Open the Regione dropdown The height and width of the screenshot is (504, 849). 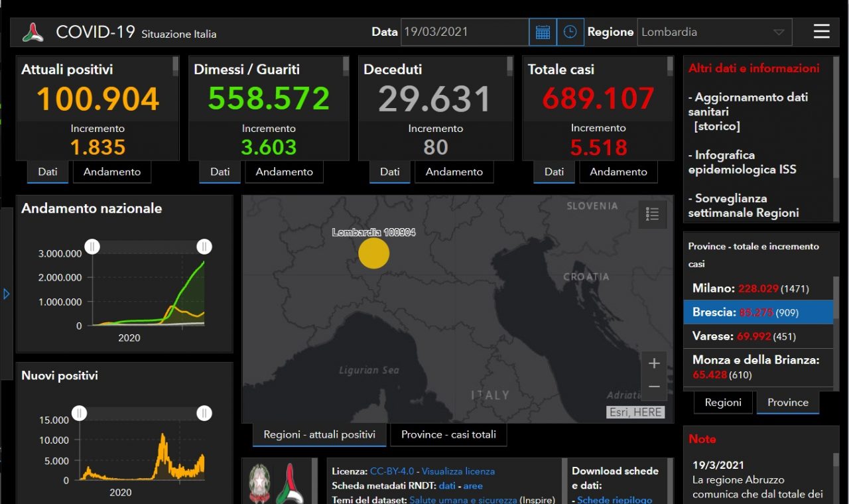[x=714, y=32]
